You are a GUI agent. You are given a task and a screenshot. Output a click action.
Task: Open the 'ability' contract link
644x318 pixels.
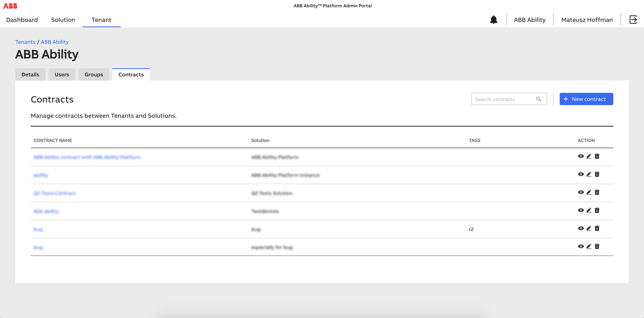pos(40,175)
